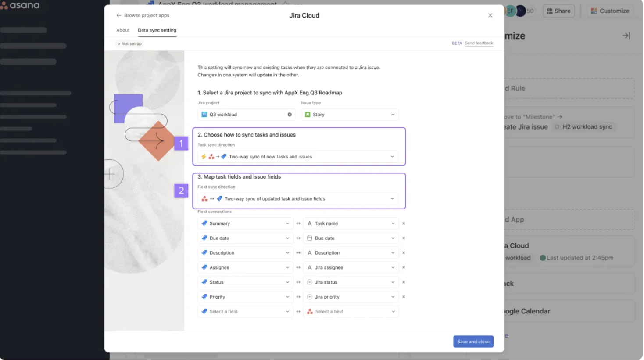Close the Jira Cloud dialog
This screenshot has height=360, width=644.
490,15
